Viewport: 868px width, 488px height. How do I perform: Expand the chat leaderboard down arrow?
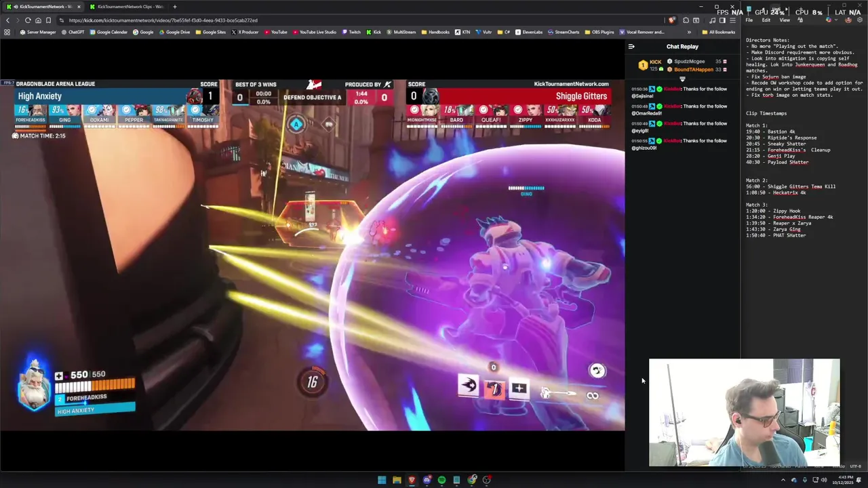coord(682,79)
